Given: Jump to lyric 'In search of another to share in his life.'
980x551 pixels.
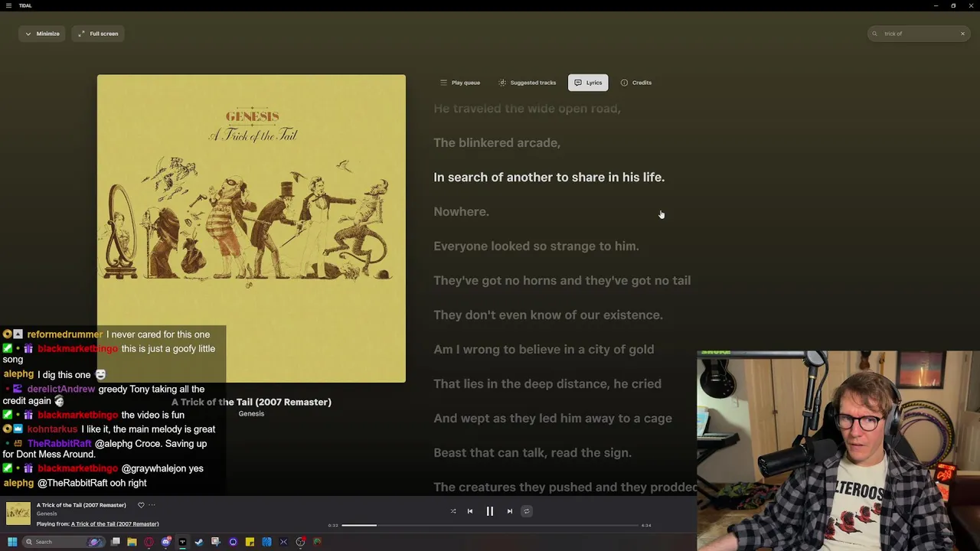Looking at the screenshot, I should [549, 177].
